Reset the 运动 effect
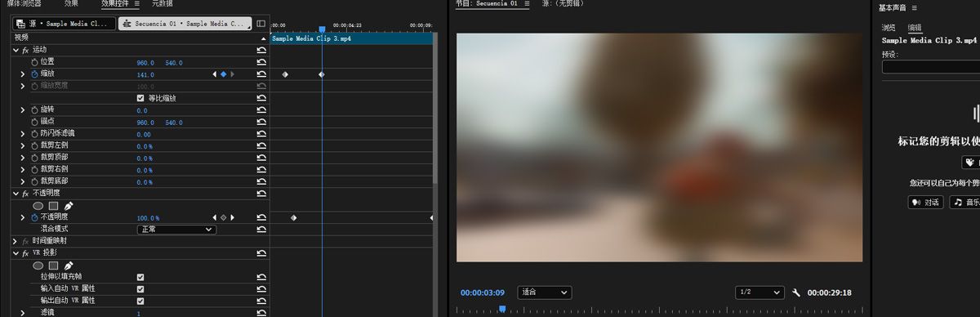 tap(261, 50)
